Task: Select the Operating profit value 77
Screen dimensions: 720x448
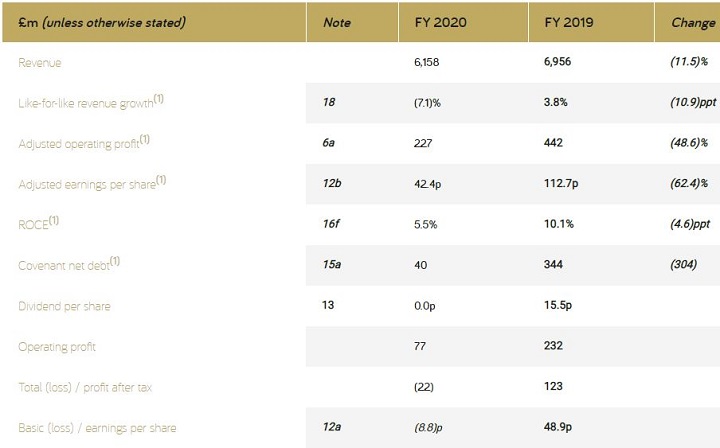Action: point(420,346)
